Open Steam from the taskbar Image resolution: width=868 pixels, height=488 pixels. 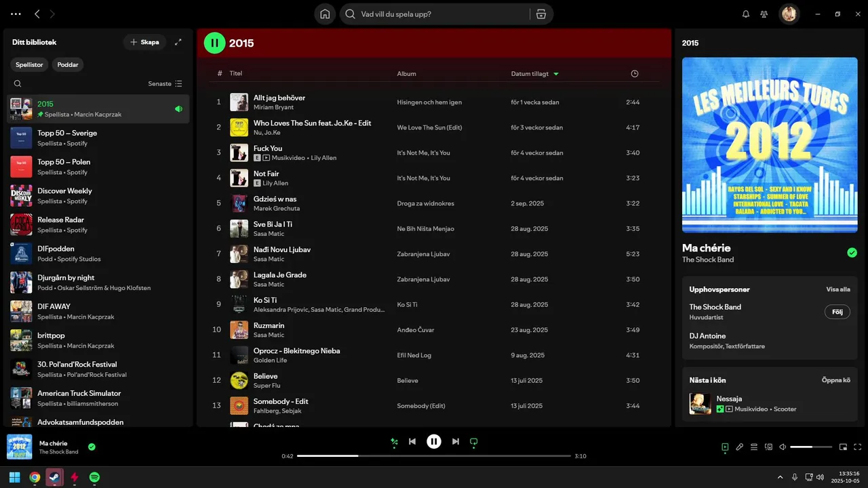(x=55, y=477)
